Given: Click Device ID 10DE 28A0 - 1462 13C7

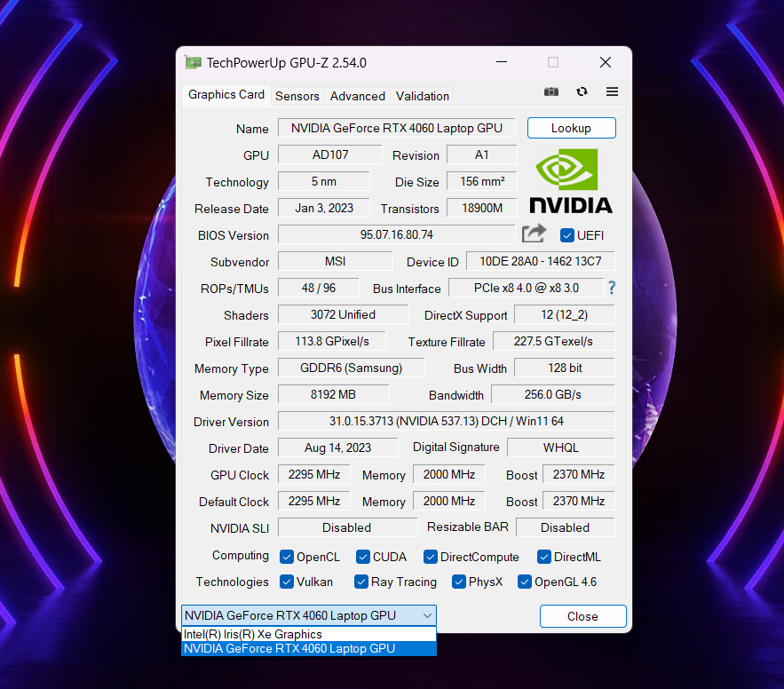Looking at the screenshot, I should (541, 261).
